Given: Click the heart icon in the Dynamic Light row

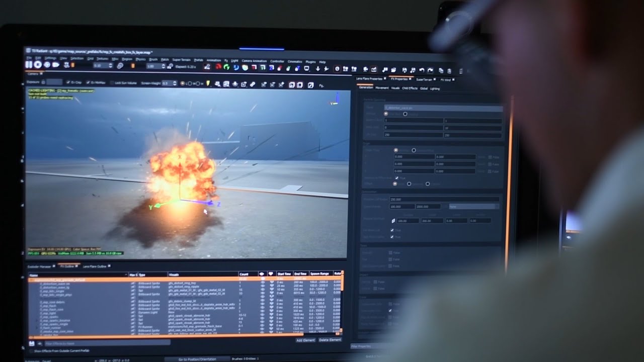Looking at the screenshot, I should pos(271,311).
